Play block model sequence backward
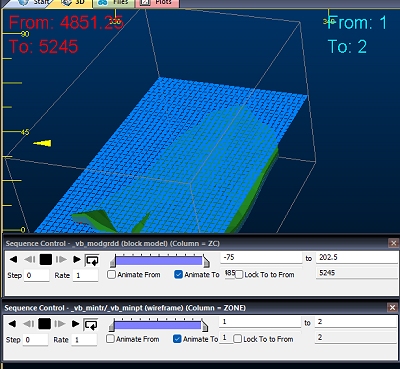The width and height of the screenshot is (400, 369). click(x=13, y=259)
